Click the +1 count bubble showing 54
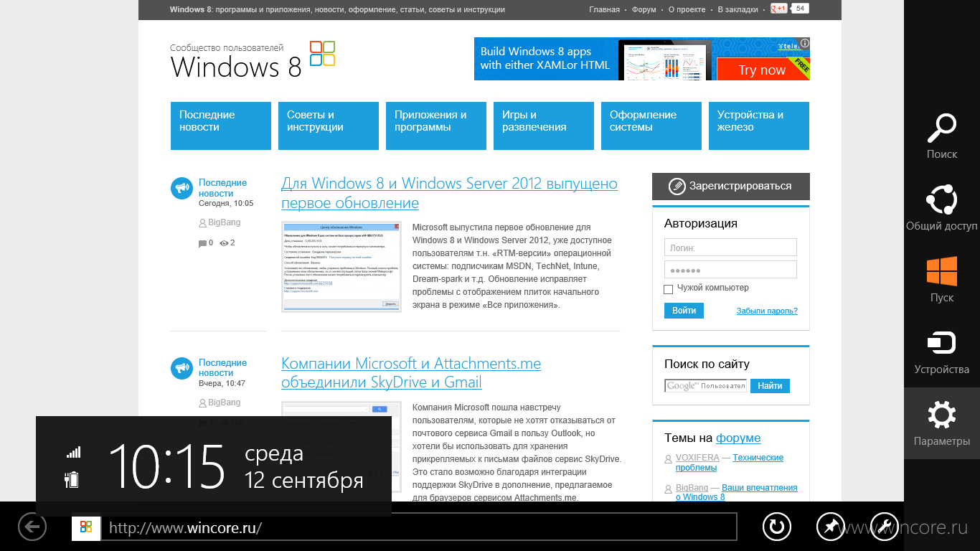This screenshot has height=551, width=980. [800, 9]
